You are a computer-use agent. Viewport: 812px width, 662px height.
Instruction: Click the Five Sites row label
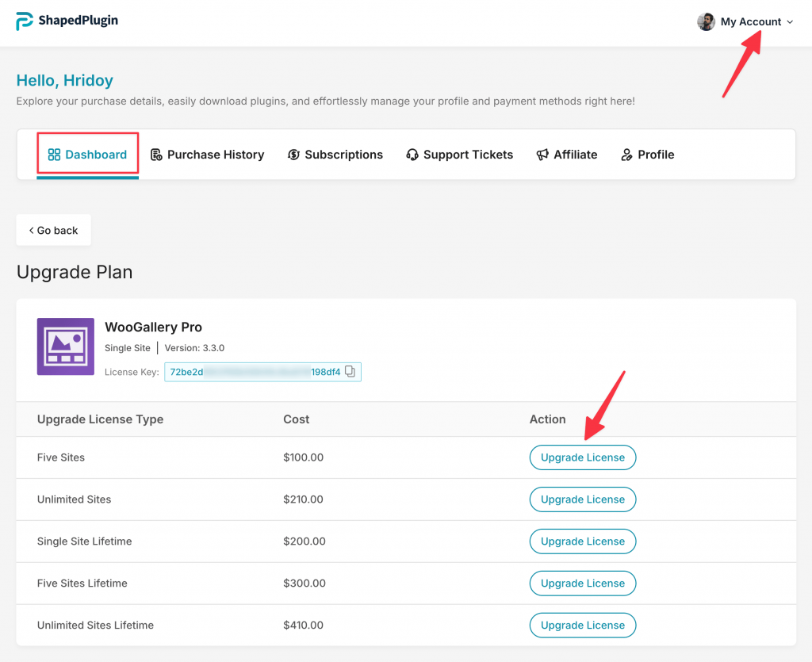pyautogui.click(x=61, y=457)
